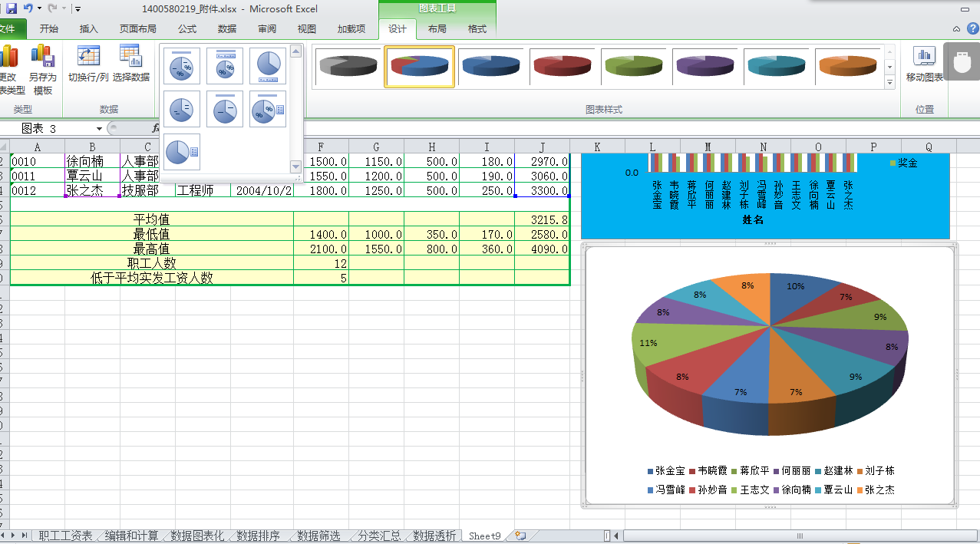Apply the grayscale pie chart style
The width and height of the screenshot is (980, 544).
(348, 67)
